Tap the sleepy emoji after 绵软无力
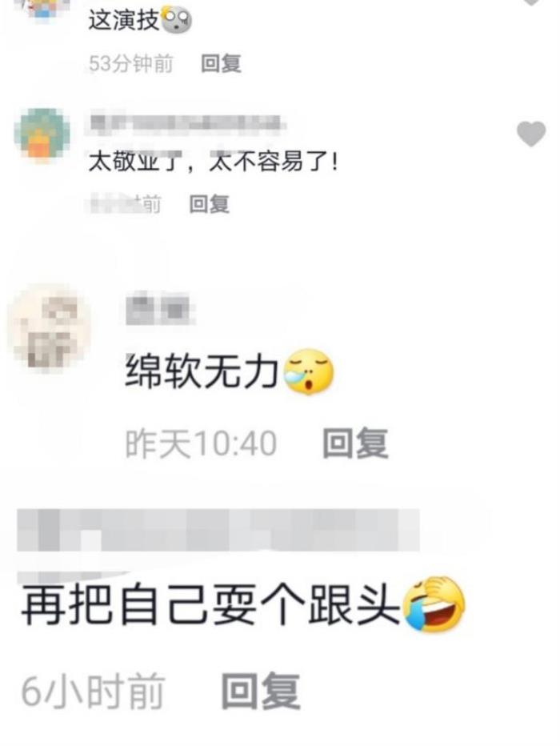Image resolution: width=560 pixels, height=746 pixels. click(x=309, y=371)
